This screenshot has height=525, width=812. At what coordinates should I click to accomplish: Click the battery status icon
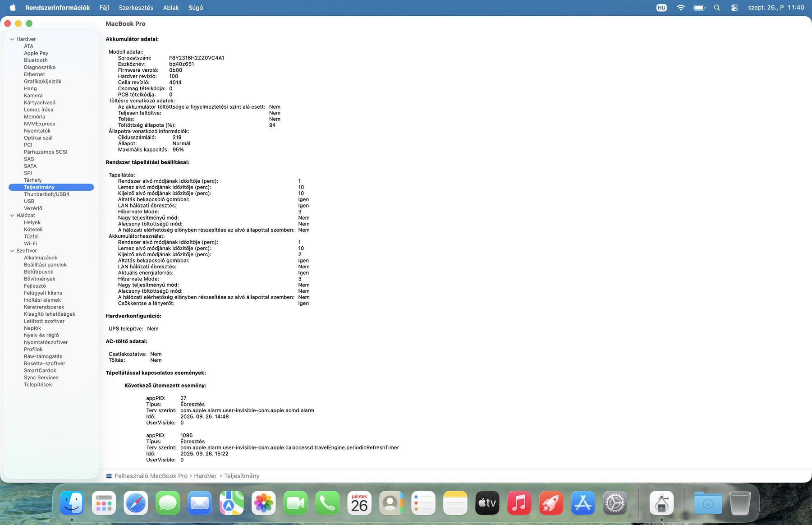click(699, 8)
